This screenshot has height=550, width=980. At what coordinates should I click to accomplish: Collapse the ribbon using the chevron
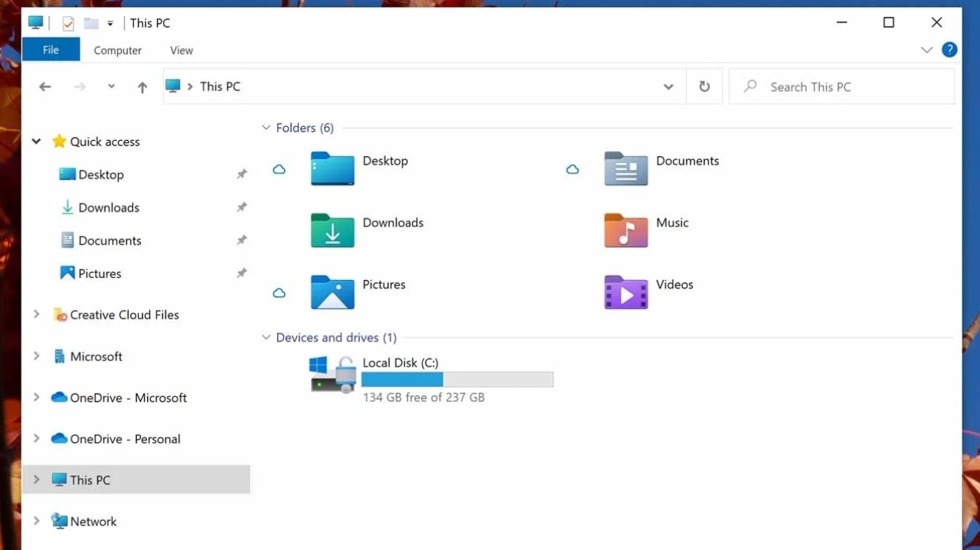926,49
